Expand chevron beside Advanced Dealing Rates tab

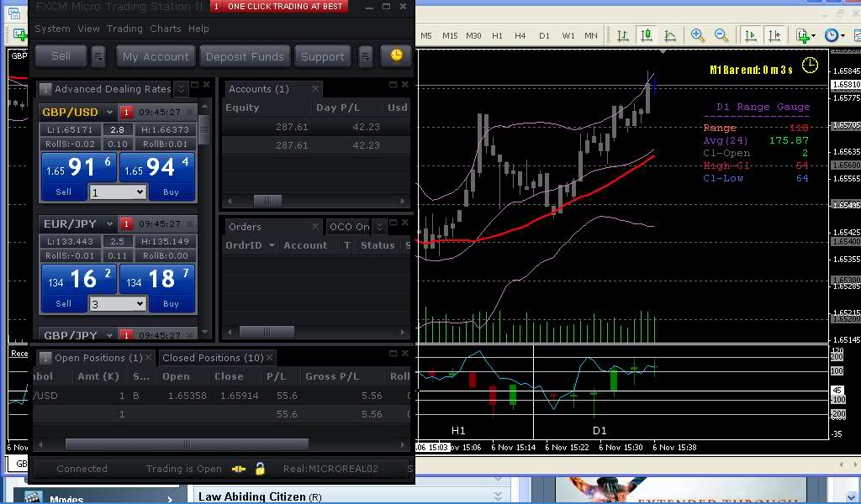click(x=181, y=88)
